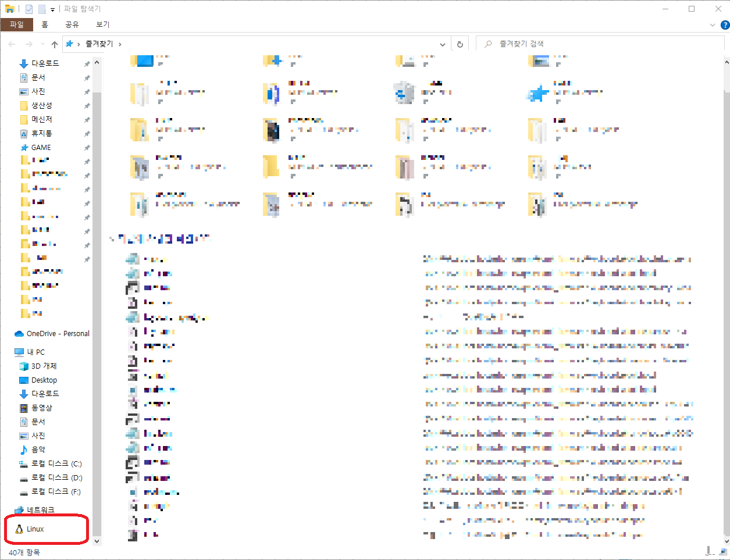Expand the ribbon with the chevron near Help
The width and height of the screenshot is (730, 560).
[713, 25]
